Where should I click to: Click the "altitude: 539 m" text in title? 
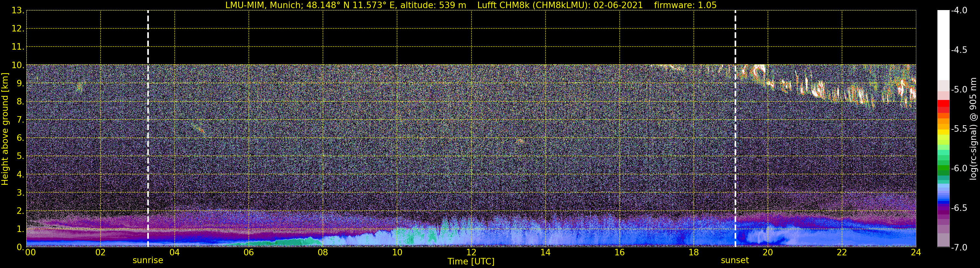433,5
